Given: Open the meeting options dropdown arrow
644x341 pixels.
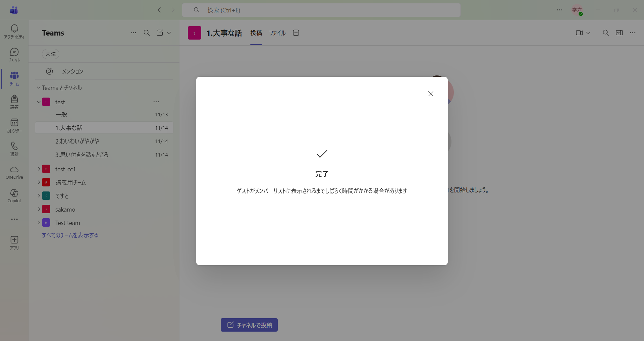Looking at the screenshot, I should pyautogui.click(x=588, y=33).
